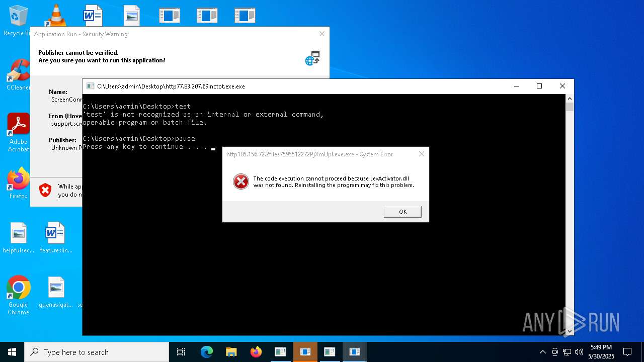
Task: Select the image file icon beside Word document
Action: 131,15
